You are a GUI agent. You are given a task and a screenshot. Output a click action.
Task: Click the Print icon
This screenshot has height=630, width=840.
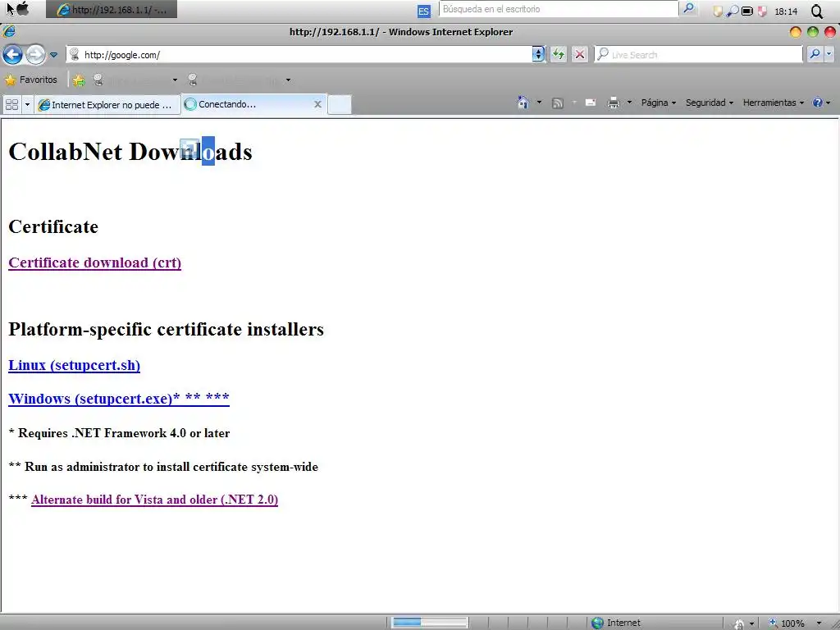coord(614,103)
